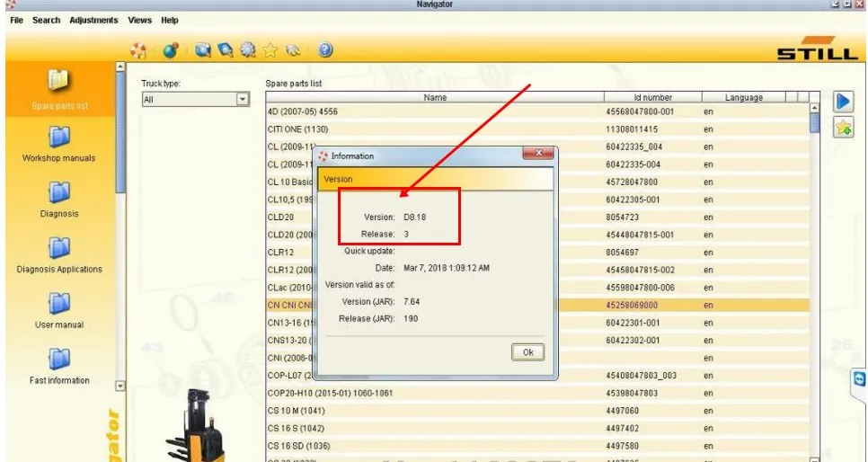Click the date Mar 7, 2018 1:09:12 AM

[447, 268]
